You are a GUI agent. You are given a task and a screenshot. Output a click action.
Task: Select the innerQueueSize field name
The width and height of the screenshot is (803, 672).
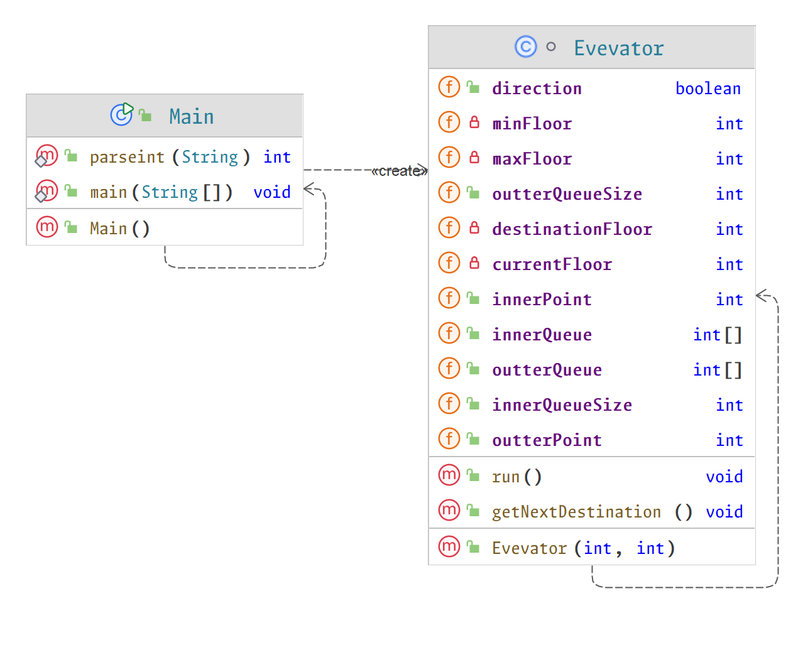pos(562,405)
